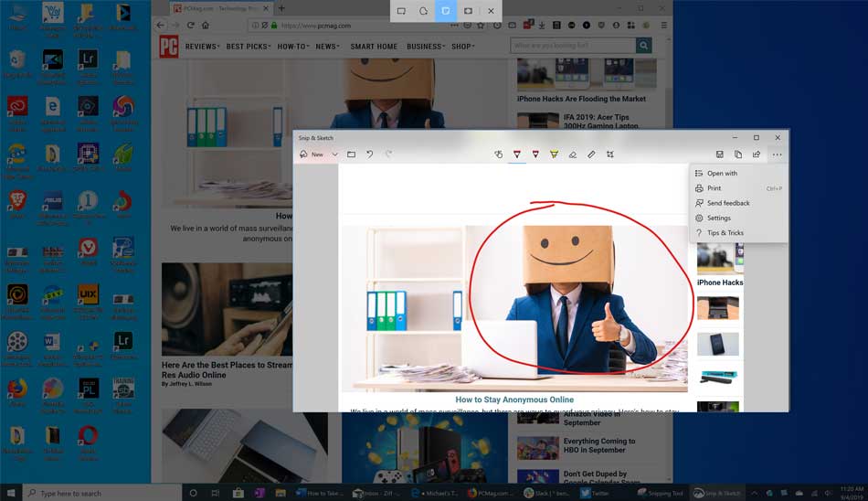Image resolution: width=868 pixels, height=501 pixels.
Task: Expand the New snip delay dropdown arrow
Action: point(335,155)
